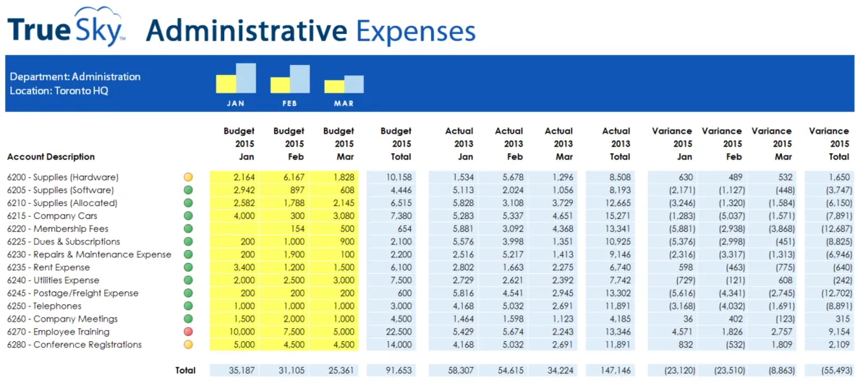The height and width of the screenshot is (391, 868).
Task: Click the green status indicator for Telephones
Action: tap(188, 306)
